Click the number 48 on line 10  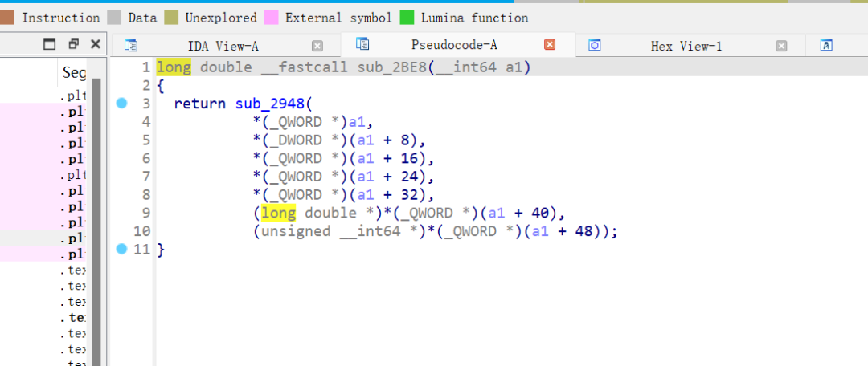tap(584, 231)
